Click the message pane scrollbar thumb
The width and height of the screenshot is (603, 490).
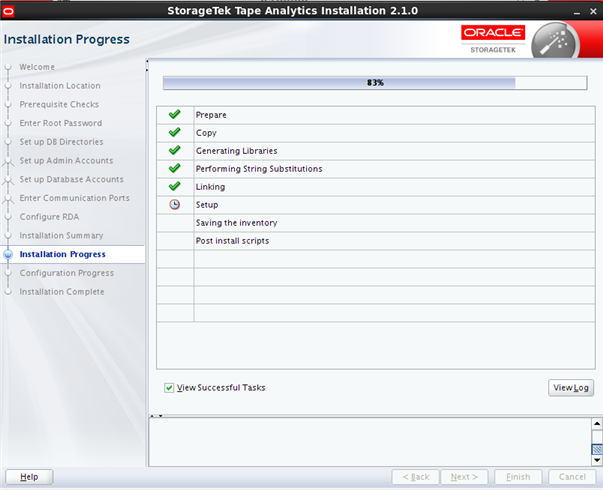pyautogui.click(x=596, y=449)
